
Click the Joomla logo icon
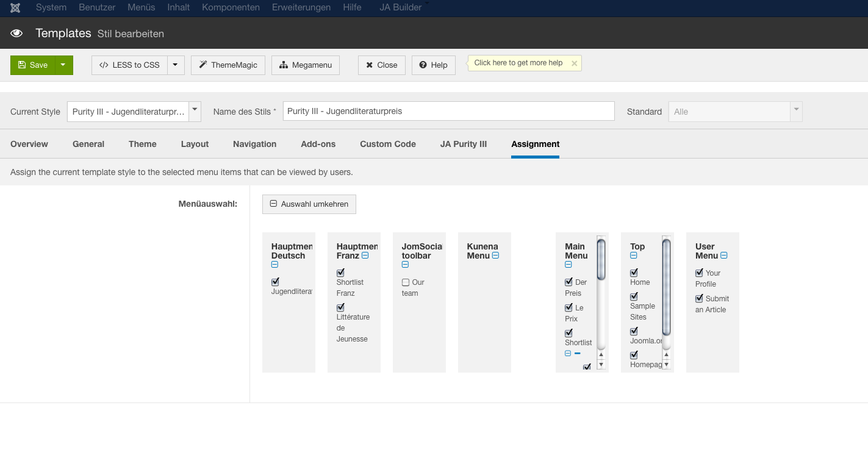point(15,7)
